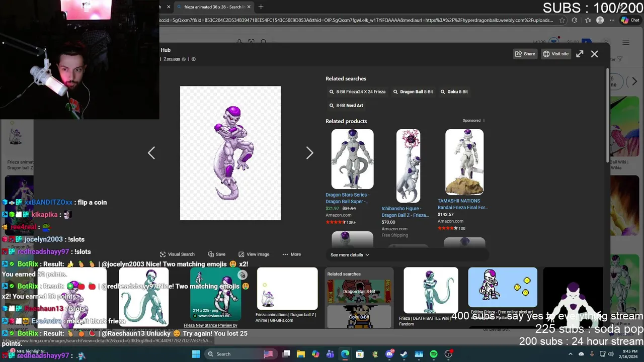Viewport: 644px width, 362px height.
Task: Select the frieza animated 36 x 36 tab
Action: coord(215,7)
